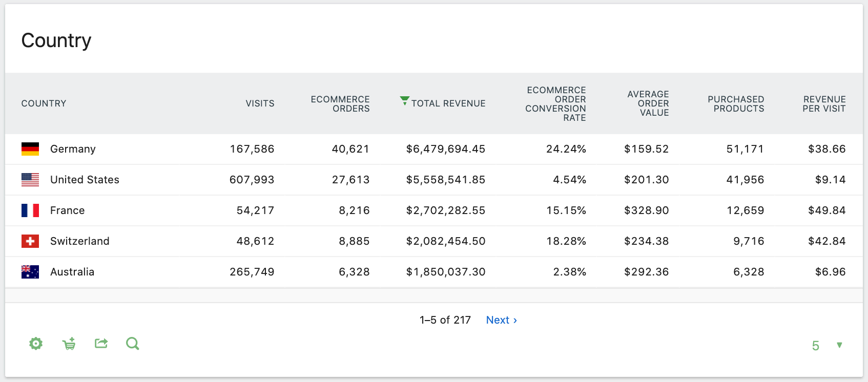Click the Switzerland flag icon
The height and width of the screenshot is (382, 868).
point(30,241)
